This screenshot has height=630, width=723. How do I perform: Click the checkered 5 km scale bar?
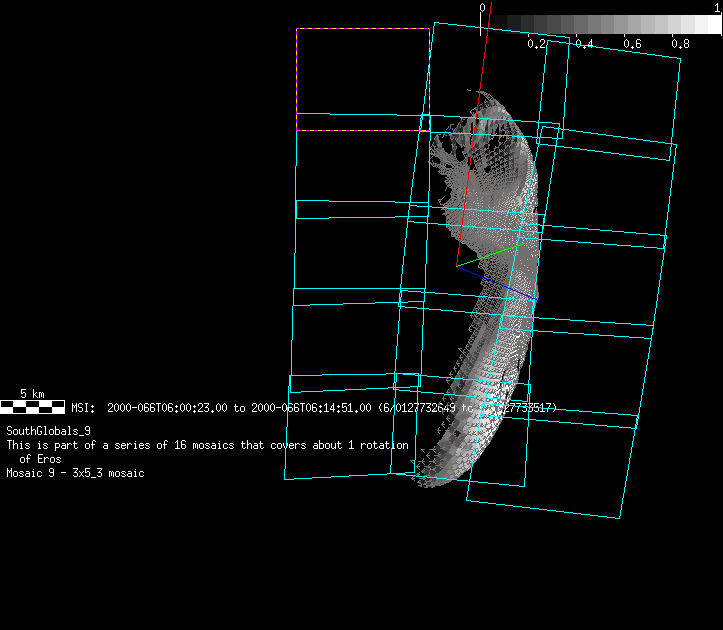33,406
